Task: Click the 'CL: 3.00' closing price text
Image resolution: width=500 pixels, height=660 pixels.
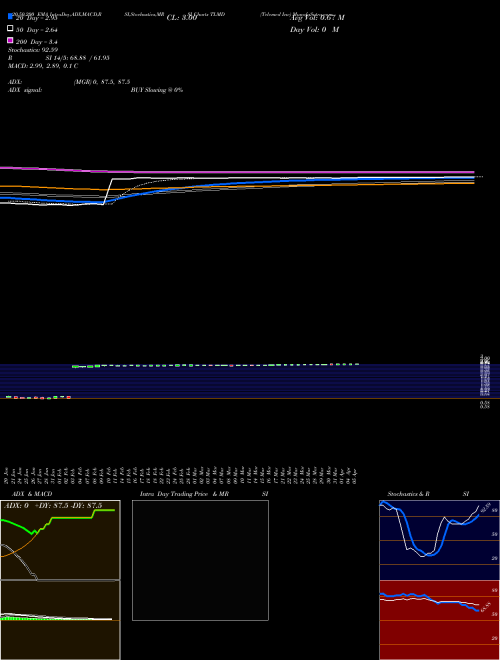Action: click(x=182, y=18)
